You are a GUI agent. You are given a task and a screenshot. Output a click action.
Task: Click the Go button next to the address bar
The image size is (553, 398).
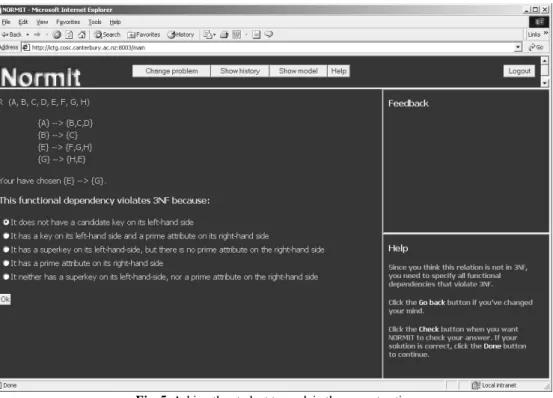coord(536,47)
